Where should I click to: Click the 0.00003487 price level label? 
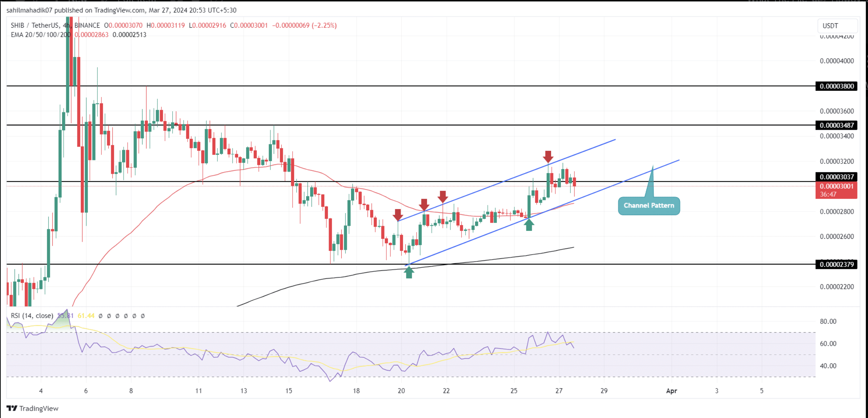(836, 125)
